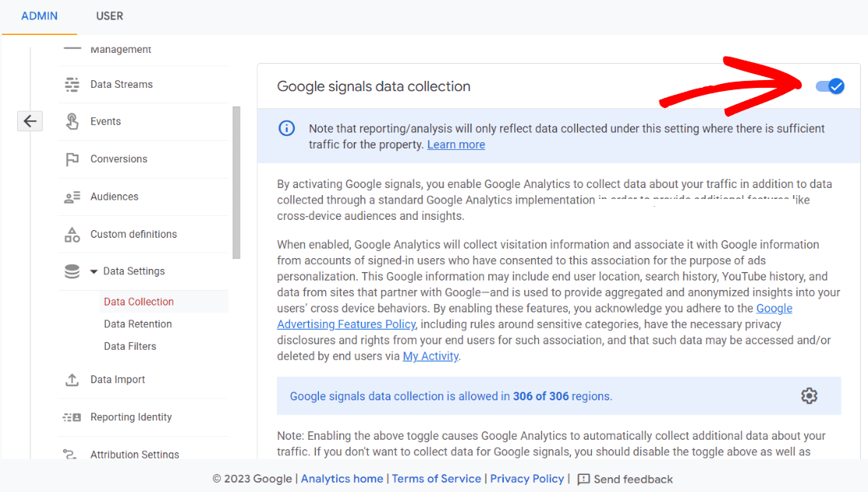Viewport: 868px width, 492px height.
Task: Select the Reporting Identity icon
Action: coord(72,417)
